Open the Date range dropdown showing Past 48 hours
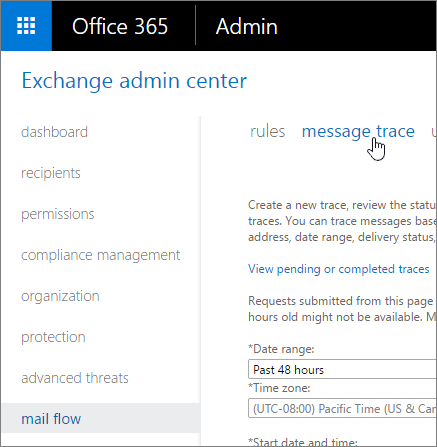 (x=342, y=369)
